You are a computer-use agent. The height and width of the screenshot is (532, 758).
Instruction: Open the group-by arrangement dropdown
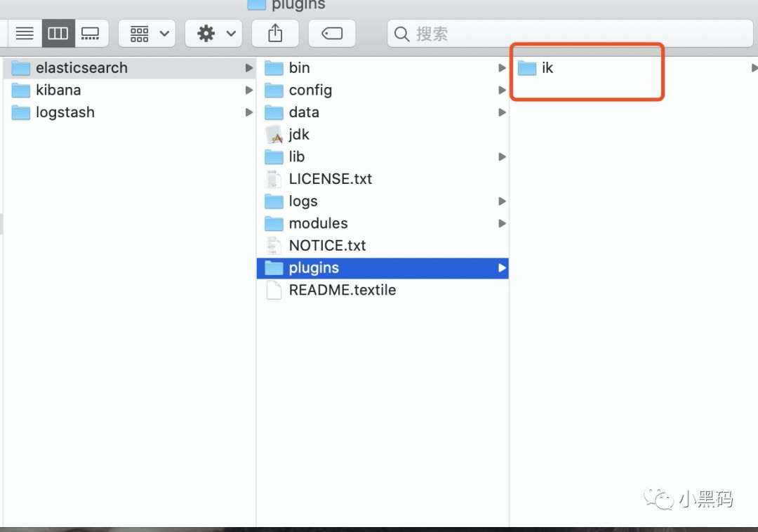tap(147, 34)
